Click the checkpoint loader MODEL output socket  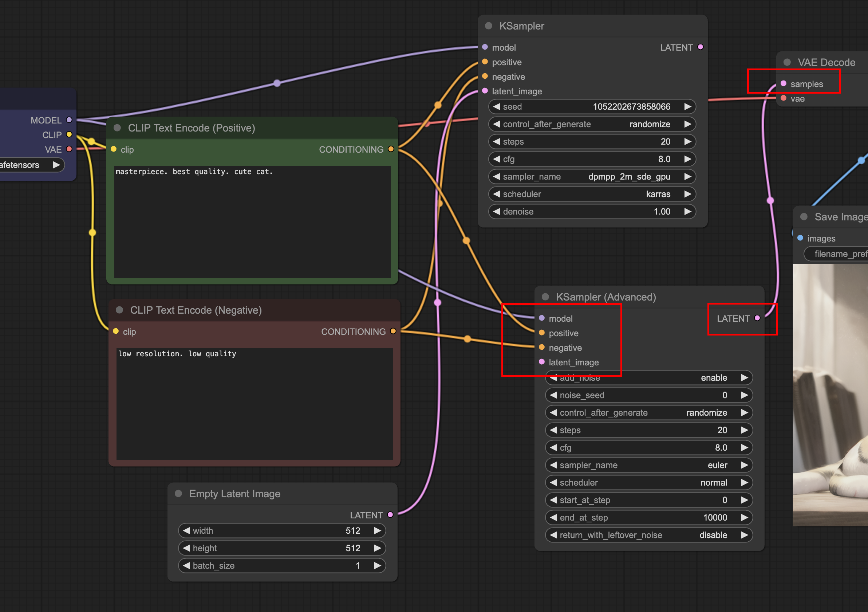pos(69,120)
